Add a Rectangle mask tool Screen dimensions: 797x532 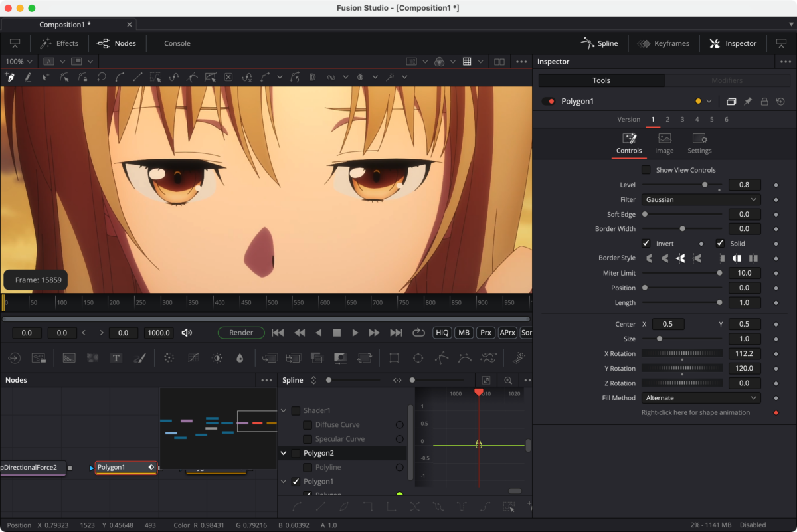point(395,358)
